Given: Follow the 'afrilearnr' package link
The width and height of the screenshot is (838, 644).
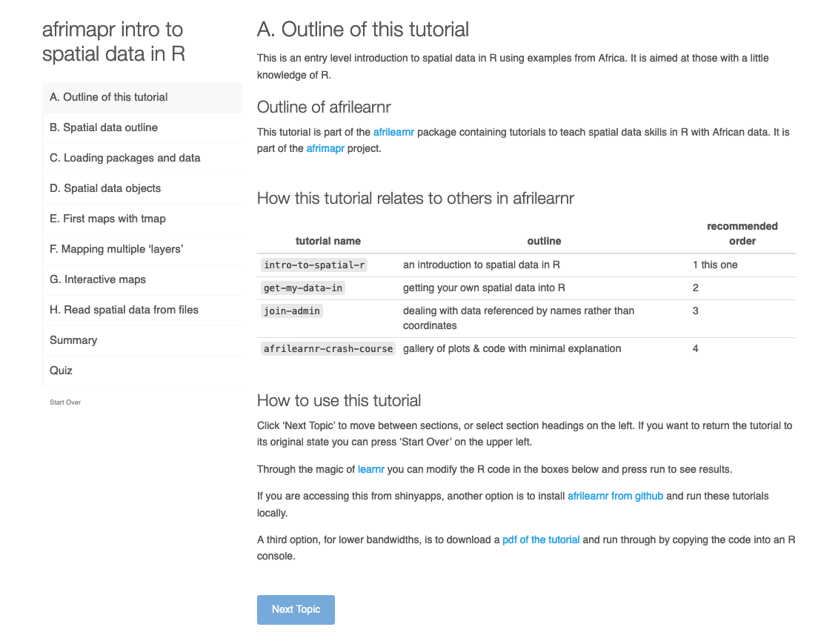Looking at the screenshot, I should pos(393,132).
